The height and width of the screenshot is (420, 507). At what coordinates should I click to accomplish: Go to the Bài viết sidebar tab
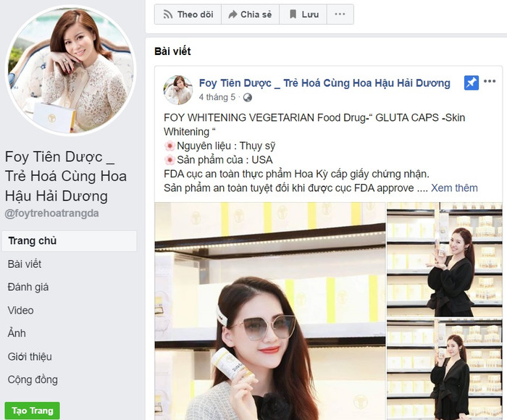[x=25, y=264]
